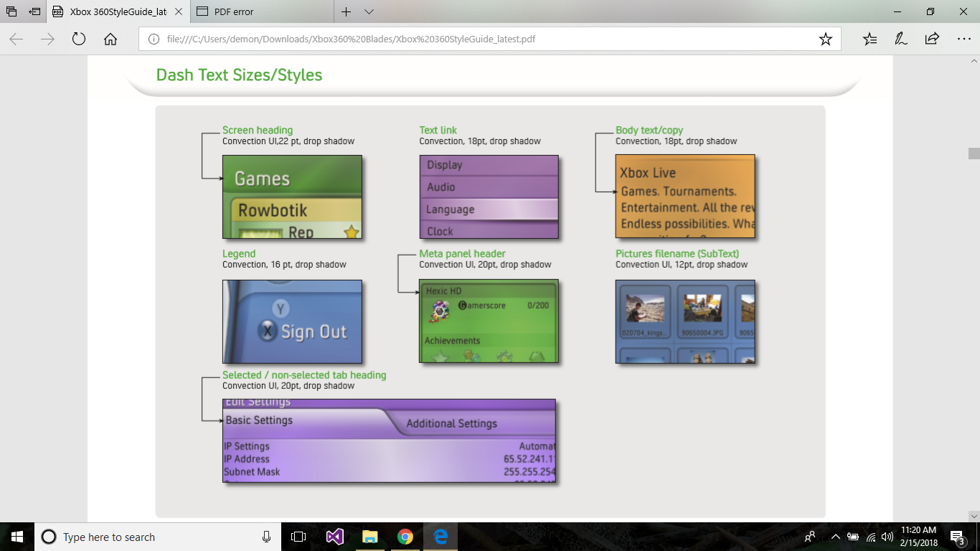This screenshot has width=980, height=551.
Task: Click the Edge icon on taskbar
Action: [x=440, y=537]
